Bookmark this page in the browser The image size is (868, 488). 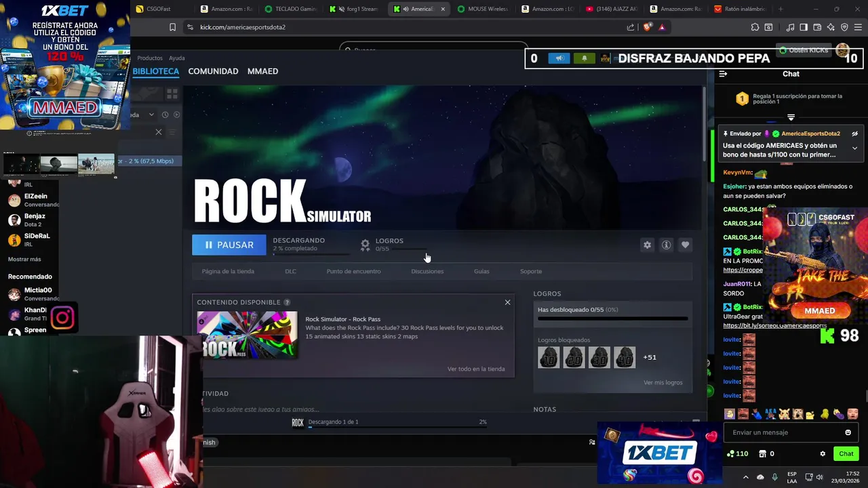tap(172, 27)
